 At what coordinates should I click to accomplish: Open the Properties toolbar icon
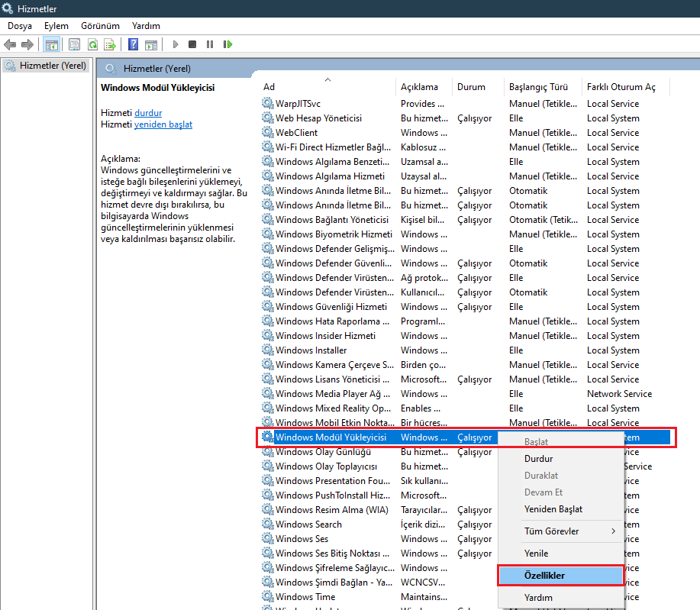coord(75,44)
